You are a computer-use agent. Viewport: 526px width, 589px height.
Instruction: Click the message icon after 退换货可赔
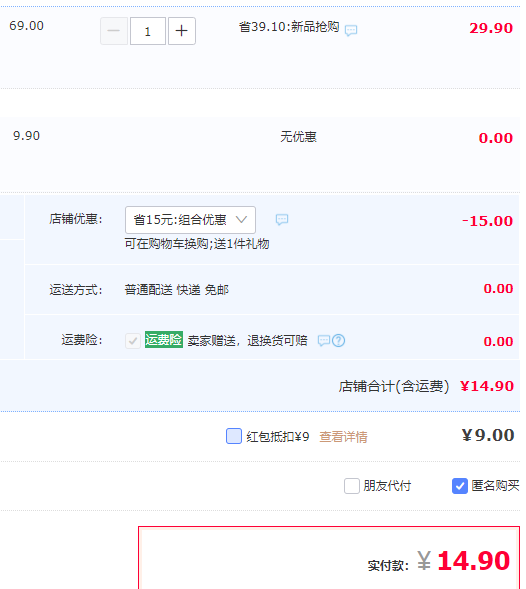(x=324, y=341)
